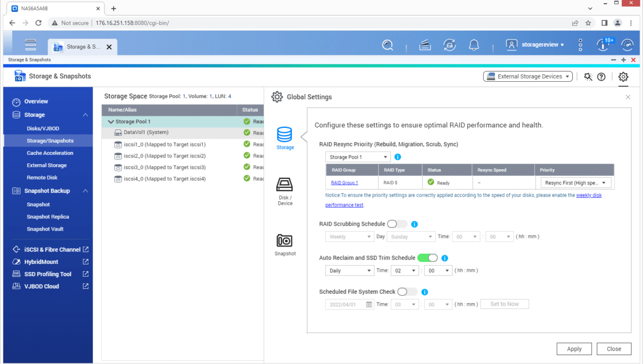Click the Set to Now button
Image resolution: width=643 pixels, height=364 pixels.
(505, 304)
